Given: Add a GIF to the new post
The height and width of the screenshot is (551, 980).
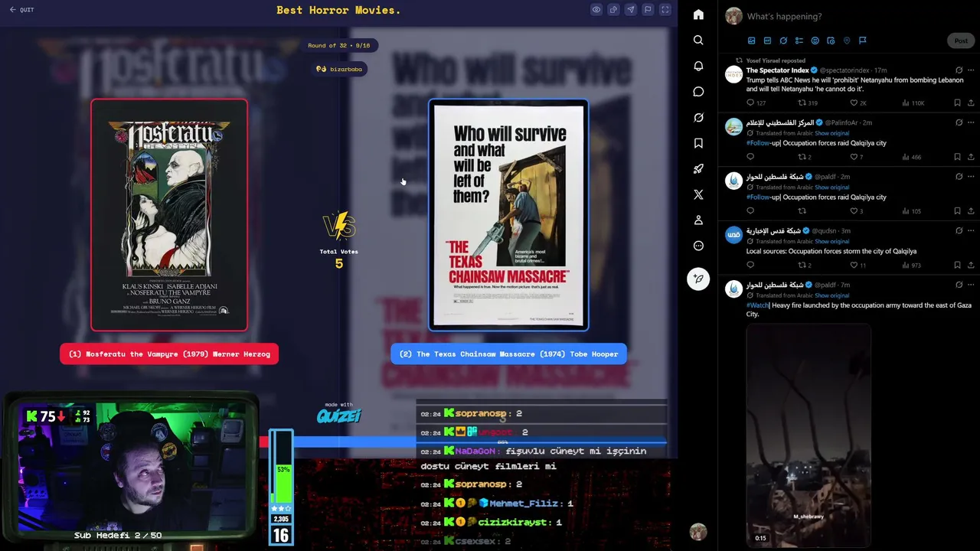Looking at the screenshot, I should pos(767,41).
